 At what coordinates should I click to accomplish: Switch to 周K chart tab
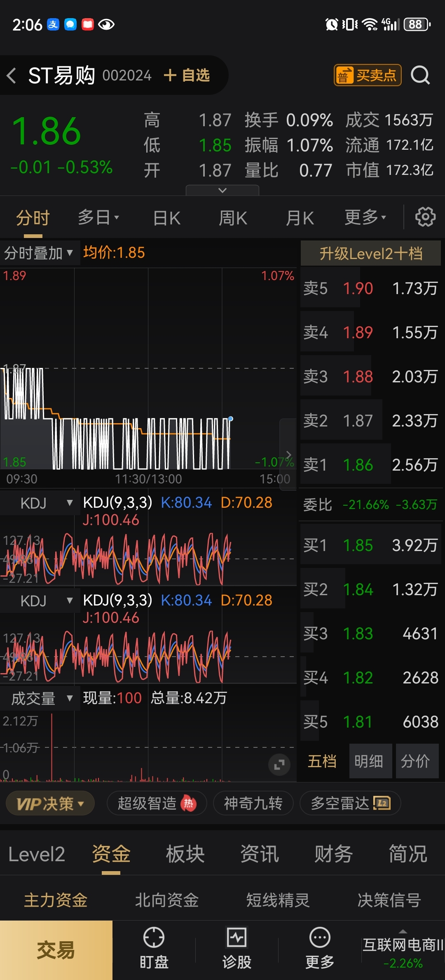233,218
